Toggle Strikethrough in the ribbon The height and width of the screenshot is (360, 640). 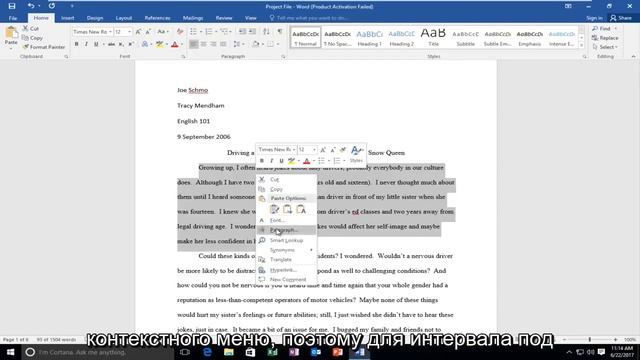click(111, 44)
